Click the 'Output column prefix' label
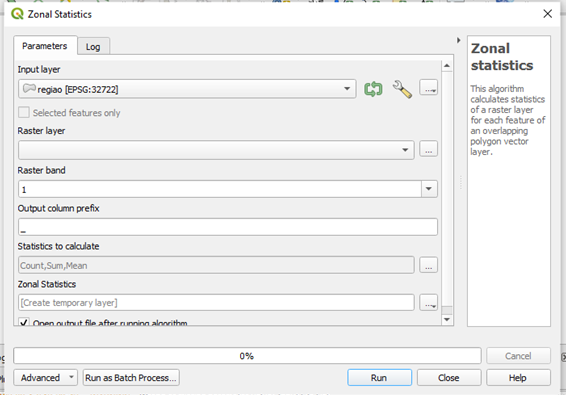This screenshot has width=566, height=395. pos(58,208)
